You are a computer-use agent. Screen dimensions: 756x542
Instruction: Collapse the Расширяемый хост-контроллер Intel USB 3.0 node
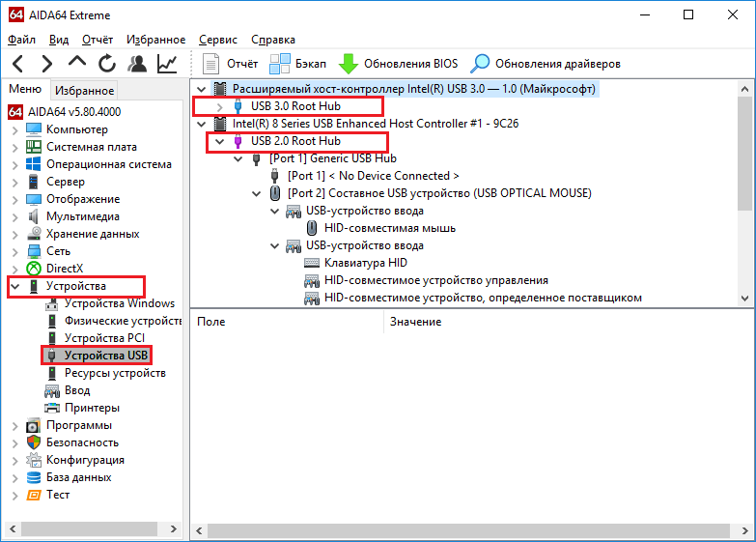(202, 89)
